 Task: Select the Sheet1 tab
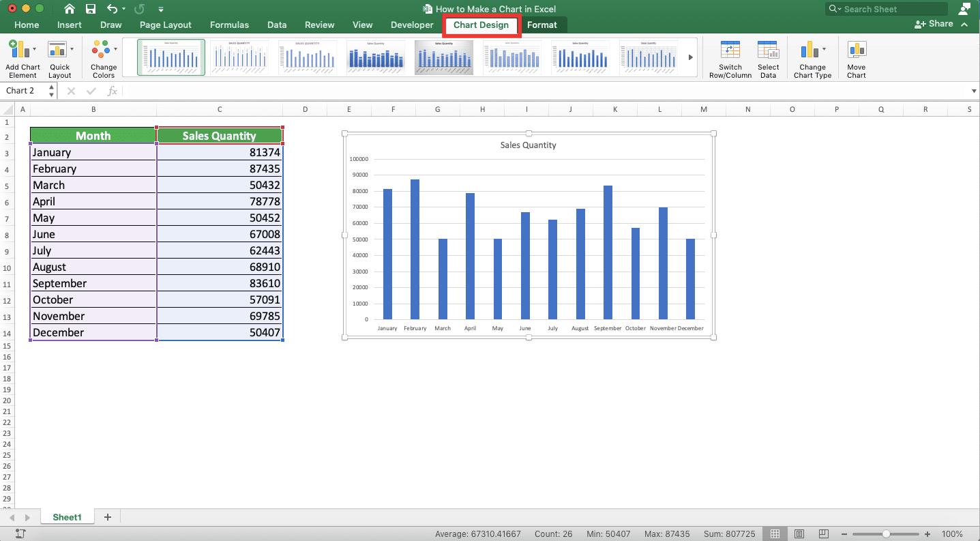tap(67, 517)
